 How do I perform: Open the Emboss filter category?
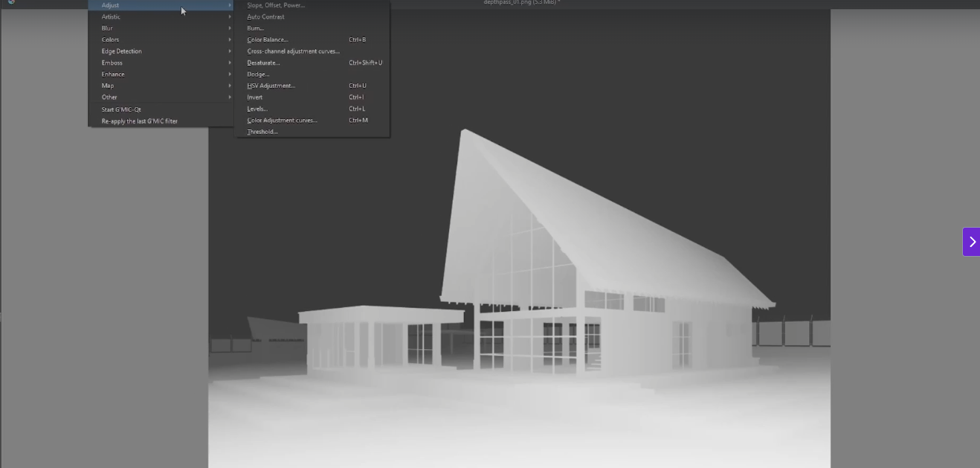(112, 63)
